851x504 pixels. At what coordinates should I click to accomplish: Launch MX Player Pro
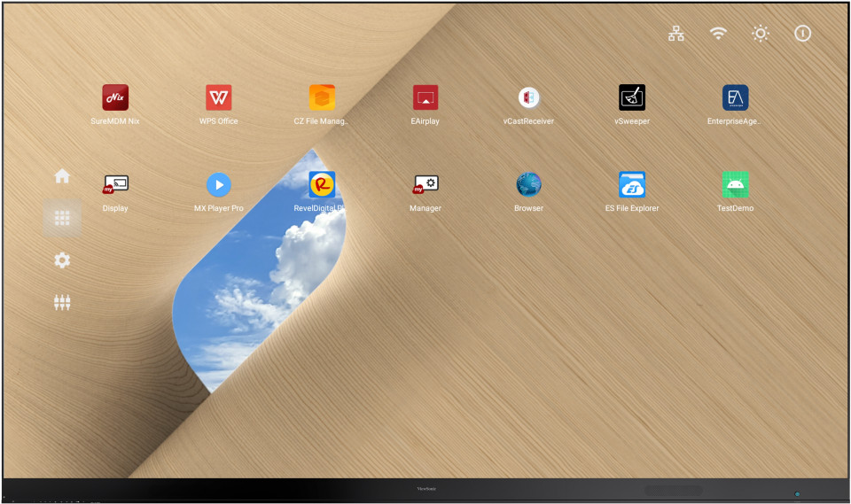pos(218,184)
